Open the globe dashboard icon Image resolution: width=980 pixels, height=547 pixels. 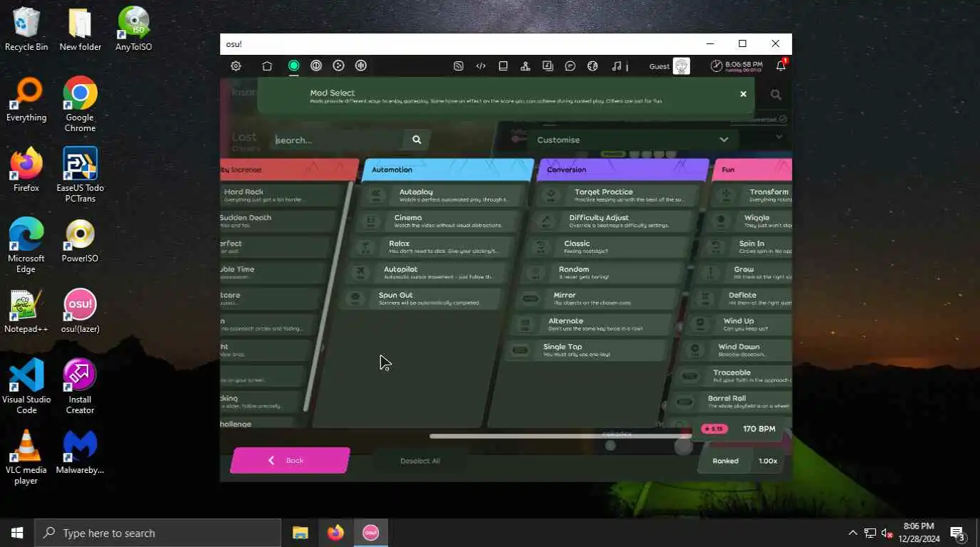592,66
